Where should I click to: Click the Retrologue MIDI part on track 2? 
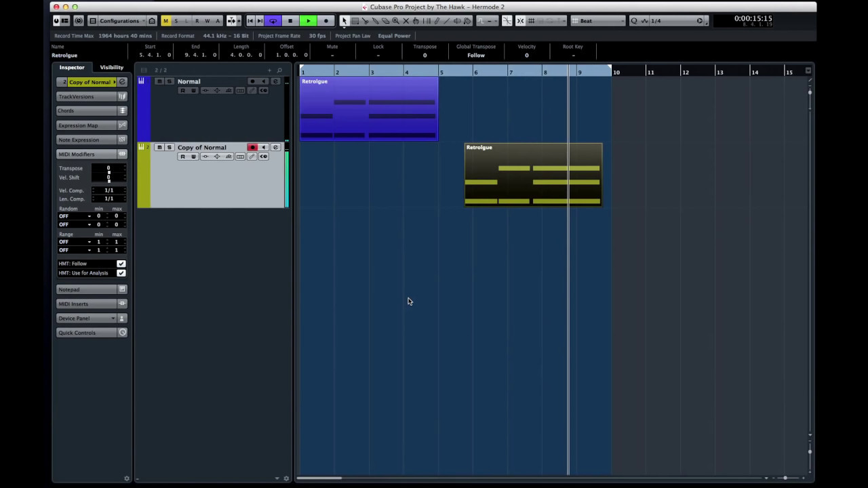[533, 174]
